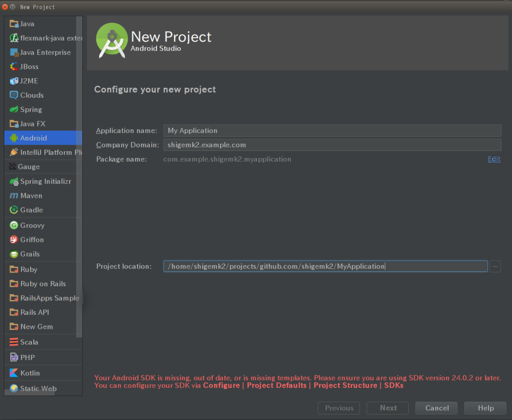Click the Ruby on Rails icon
Image resolution: width=512 pixels, height=420 pixels.
(13, 284)
